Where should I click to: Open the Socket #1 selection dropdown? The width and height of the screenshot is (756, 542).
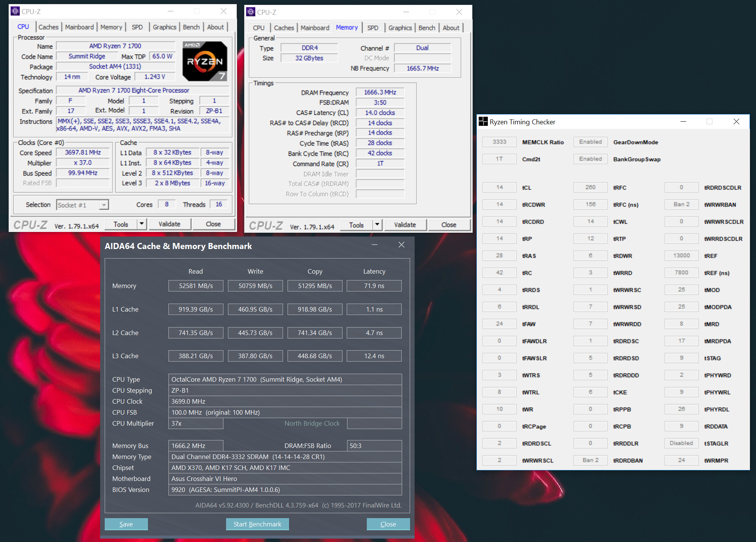(104, 205)
